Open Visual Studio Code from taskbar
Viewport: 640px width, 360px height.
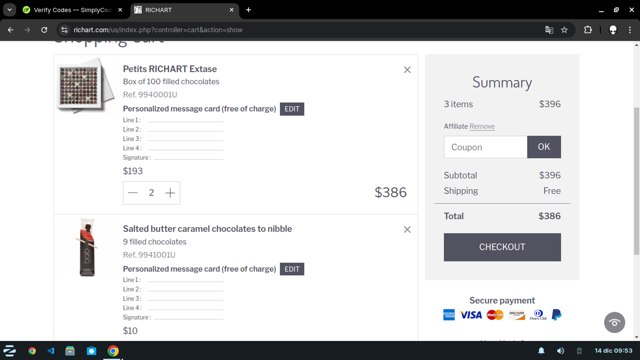(x=51, y=351)
